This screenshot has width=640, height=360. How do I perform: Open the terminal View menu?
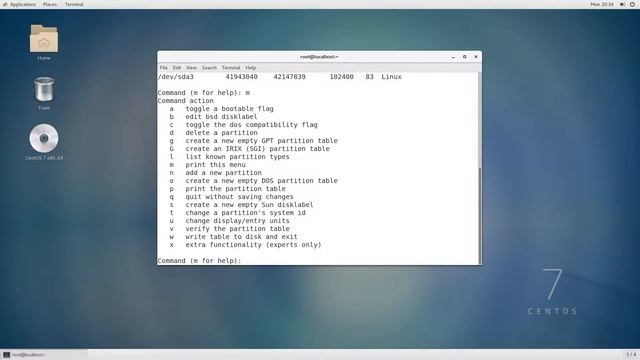coord(191,68)
